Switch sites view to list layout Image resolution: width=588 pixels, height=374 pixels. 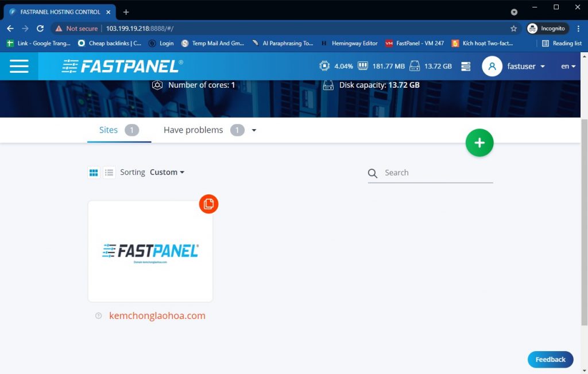tap(109, 172)
